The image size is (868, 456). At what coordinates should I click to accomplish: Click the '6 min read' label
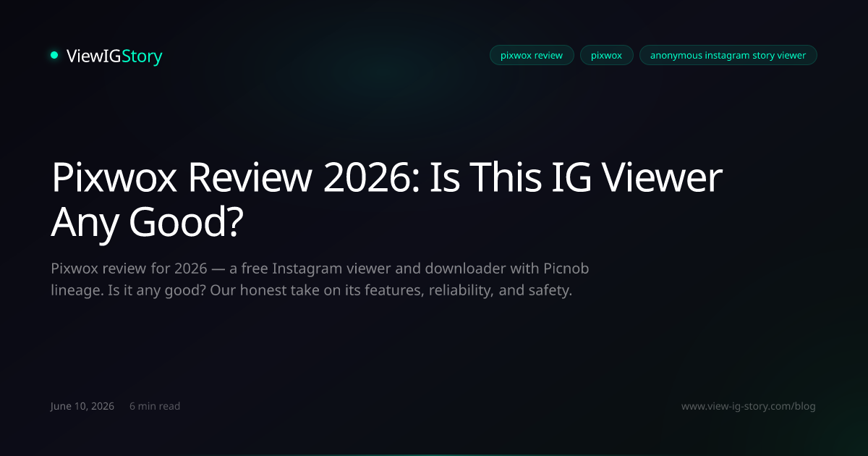(x=155, y=406)
